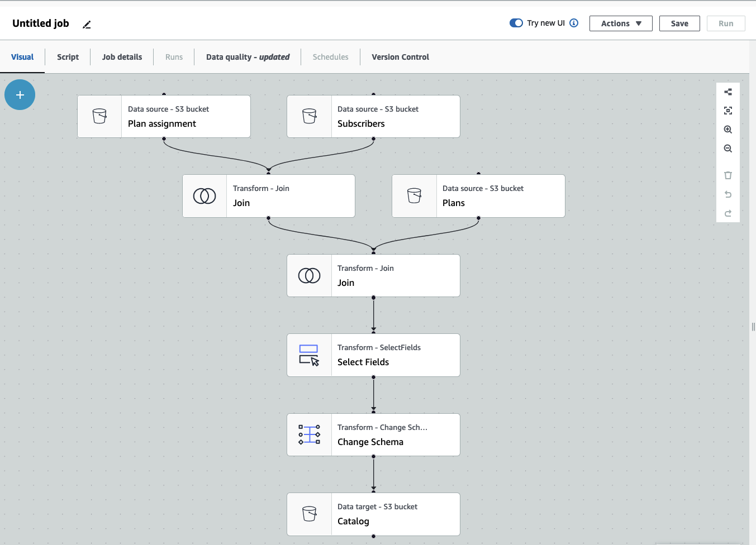The height and width of the screenshot is (545, 756).
Task: Click the blue add node plus button
Action: pos(20,95)
